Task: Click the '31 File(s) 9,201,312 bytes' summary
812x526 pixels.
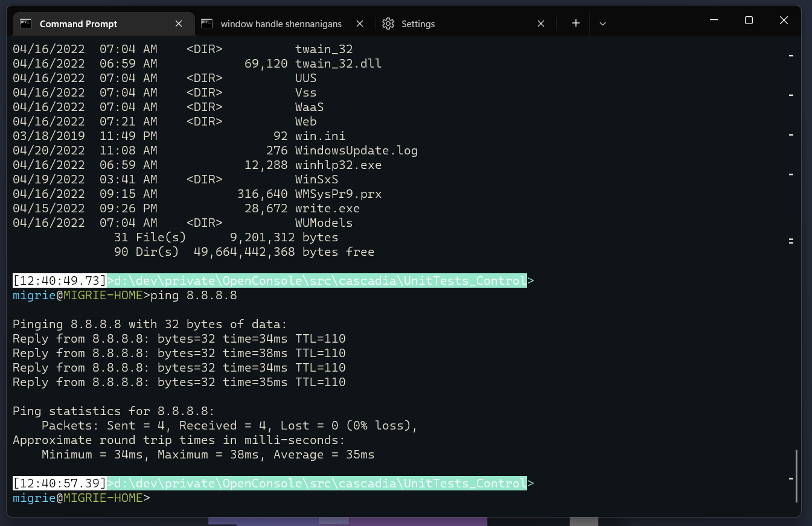Action: (226, 237)
